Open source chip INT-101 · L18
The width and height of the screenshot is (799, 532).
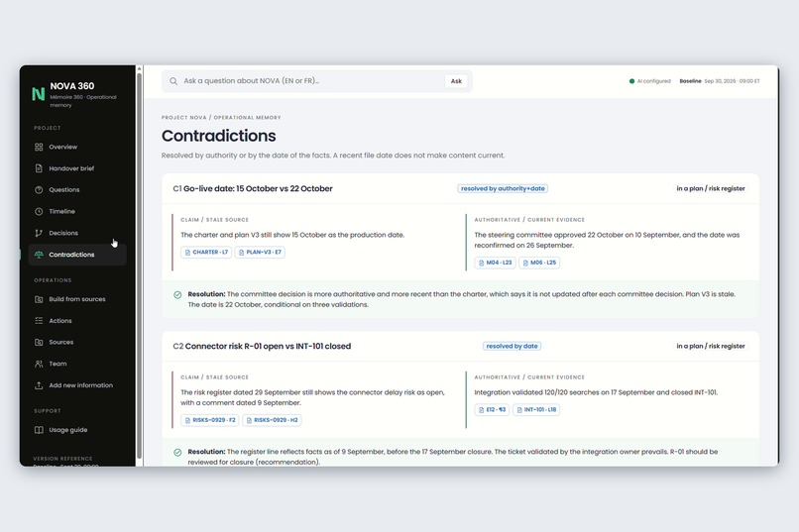point(536,410)
